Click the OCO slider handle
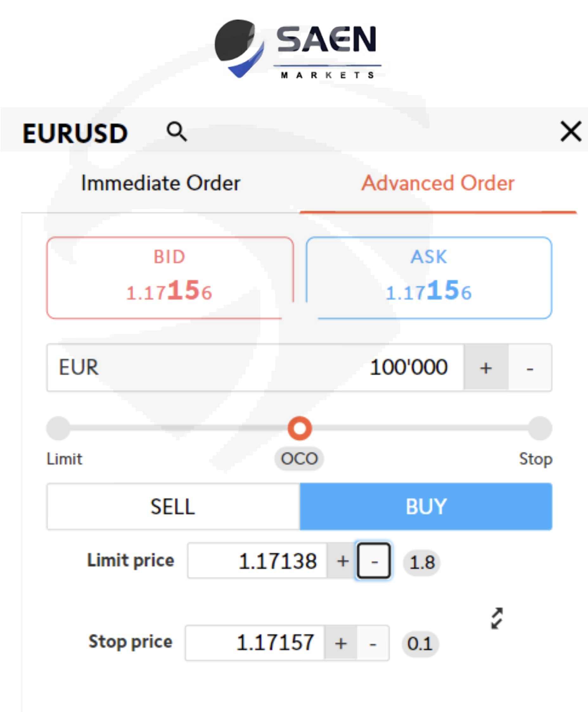The height and width of the screenshot is (712, 588). 299,428
